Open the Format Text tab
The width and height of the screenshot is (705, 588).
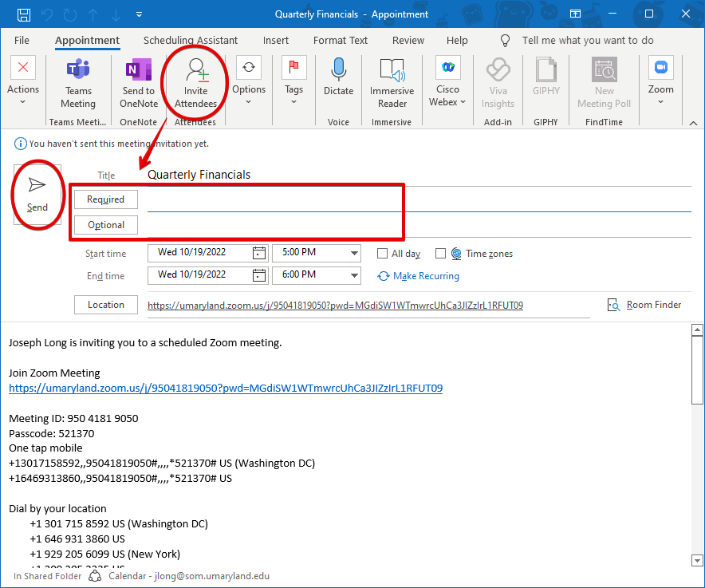pos(341,41)
